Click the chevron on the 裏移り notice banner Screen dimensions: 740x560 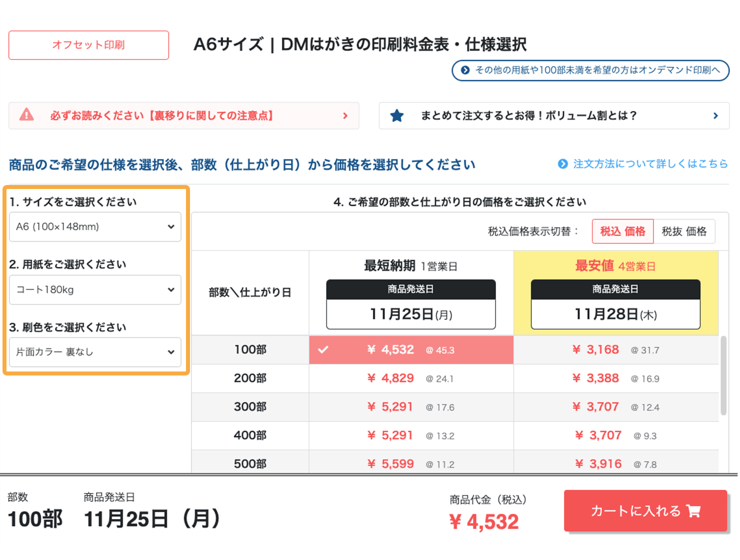pyautogui.click(x=345, y=115)
